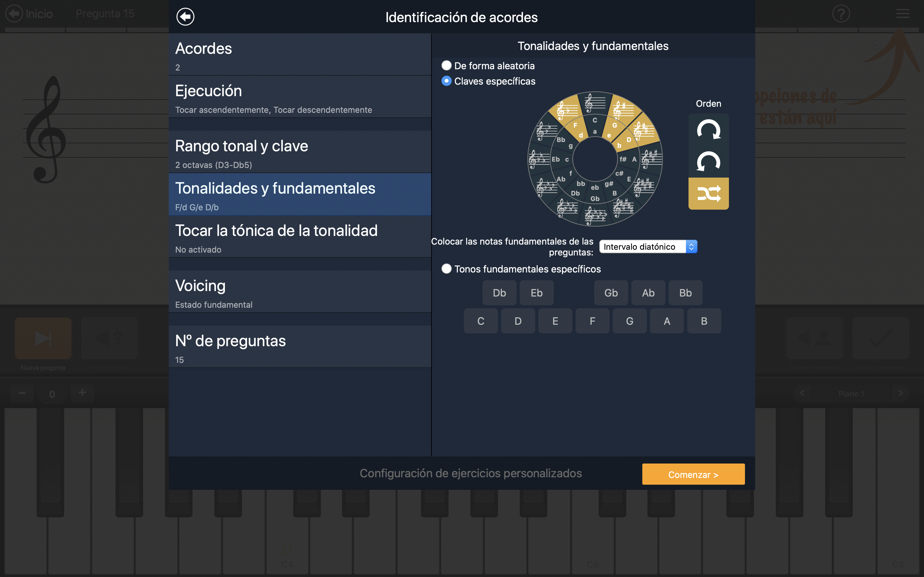The height and width of the screenshot is (577, 924).
Task: Open the Intervalo diatónico dropdown
Action: coord(648,247)
